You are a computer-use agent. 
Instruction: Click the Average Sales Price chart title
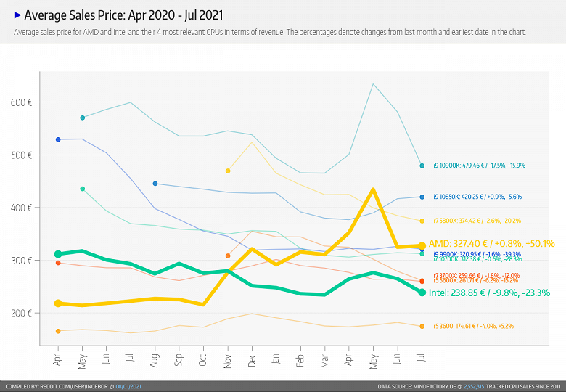123,15
